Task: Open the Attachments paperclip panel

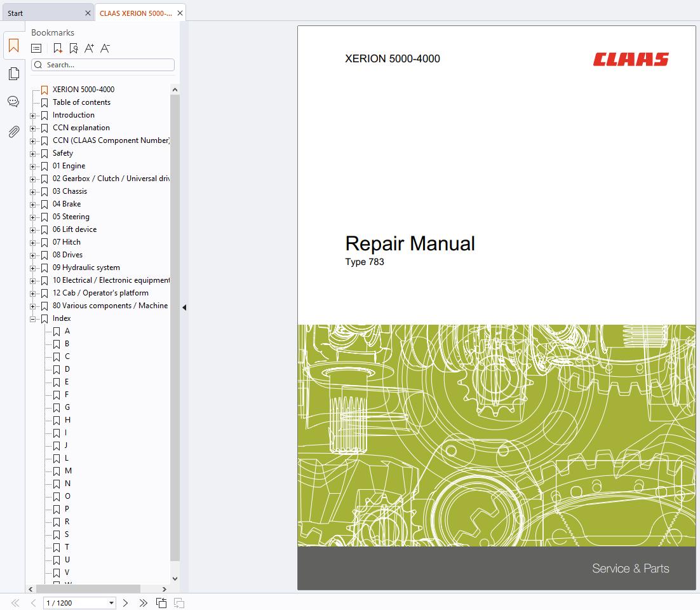Action: [13, 132]
